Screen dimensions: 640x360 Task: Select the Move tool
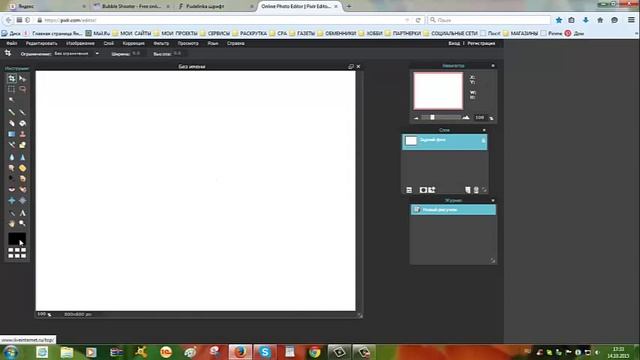pos(22,78)
